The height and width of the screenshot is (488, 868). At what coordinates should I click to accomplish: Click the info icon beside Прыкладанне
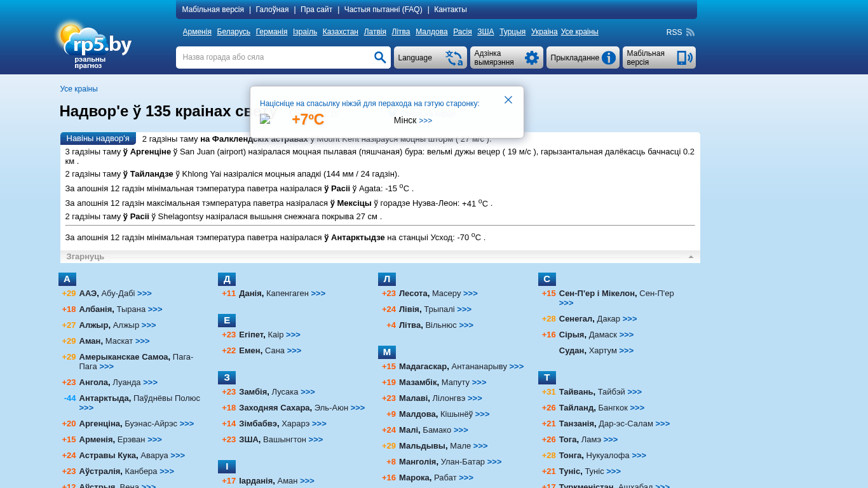(x=609, y=58)
